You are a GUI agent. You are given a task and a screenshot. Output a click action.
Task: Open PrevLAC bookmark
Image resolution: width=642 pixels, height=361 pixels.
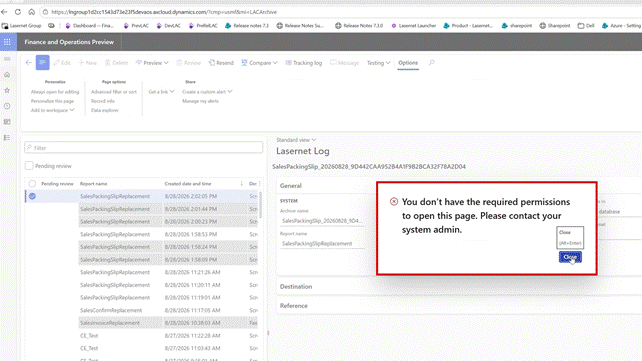136,25
